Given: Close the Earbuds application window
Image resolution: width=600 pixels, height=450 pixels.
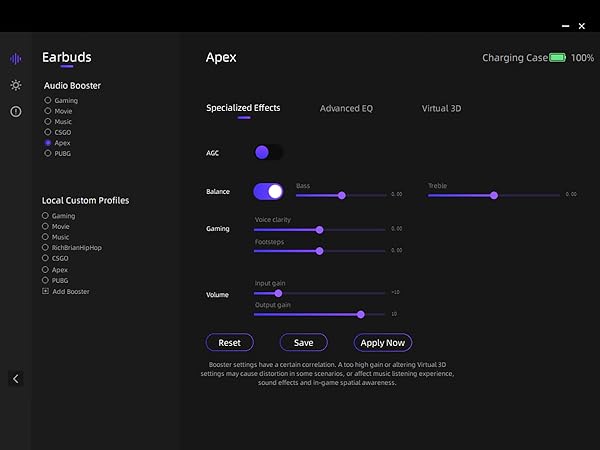Looking at the screenshot, I should tap(582, 26).
